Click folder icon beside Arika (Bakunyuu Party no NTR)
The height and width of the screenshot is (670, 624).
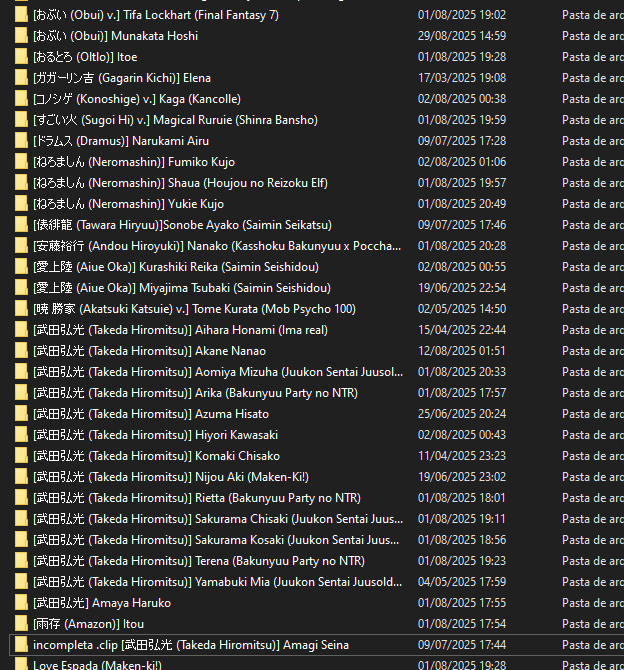coord(21,393)
